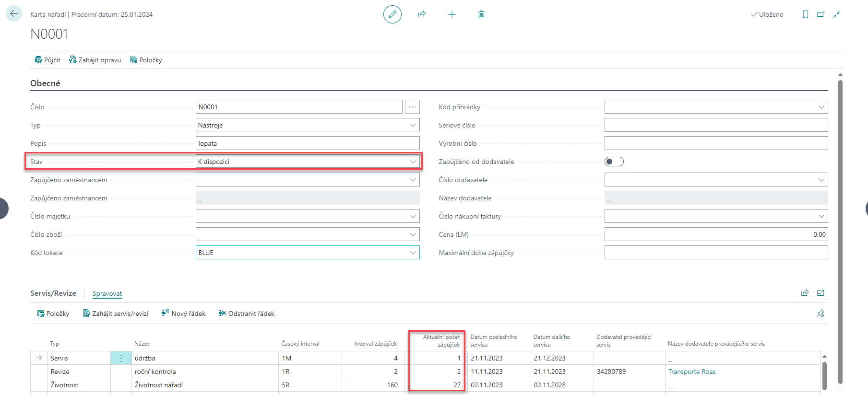Open card in new window icon

pos(820,14)
